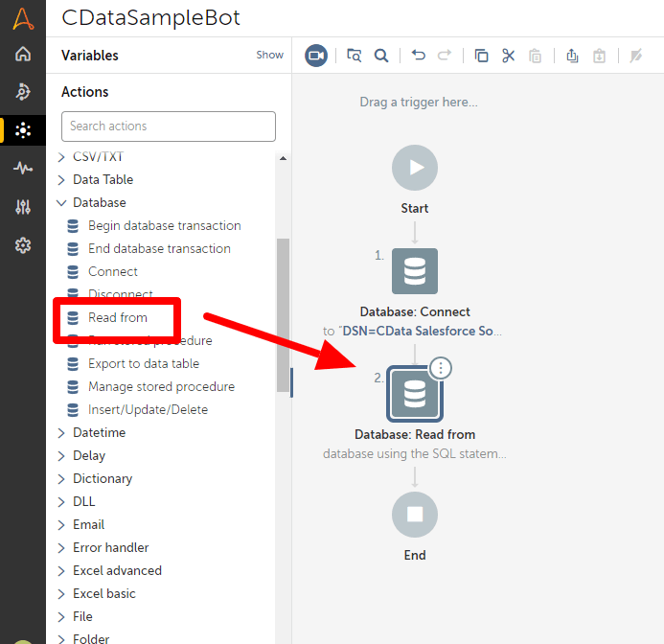
Task: Click the scissors cut icon
Action: (509, 56)
